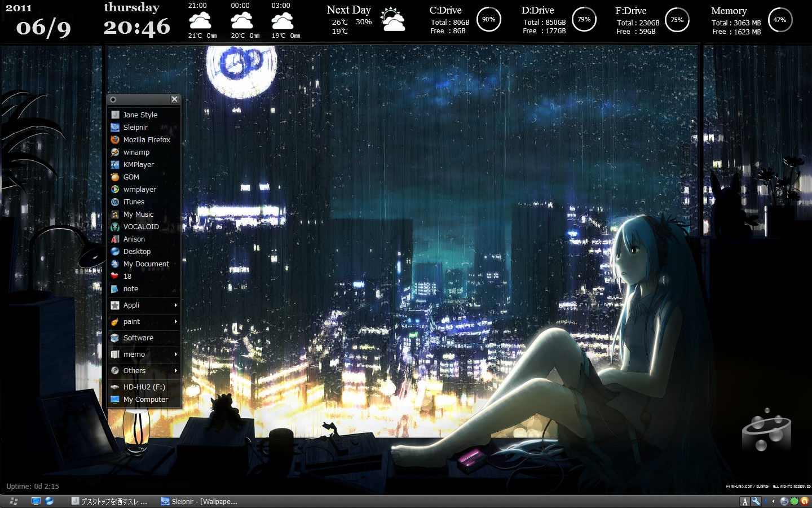812x508 pixels.
Task: Expand the Others submenu
Action: 144,370
